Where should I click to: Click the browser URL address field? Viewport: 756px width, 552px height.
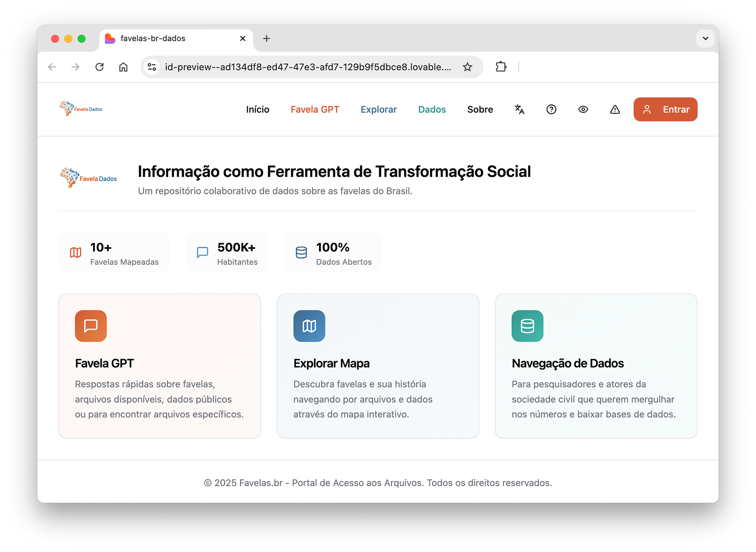pos(307,67)
